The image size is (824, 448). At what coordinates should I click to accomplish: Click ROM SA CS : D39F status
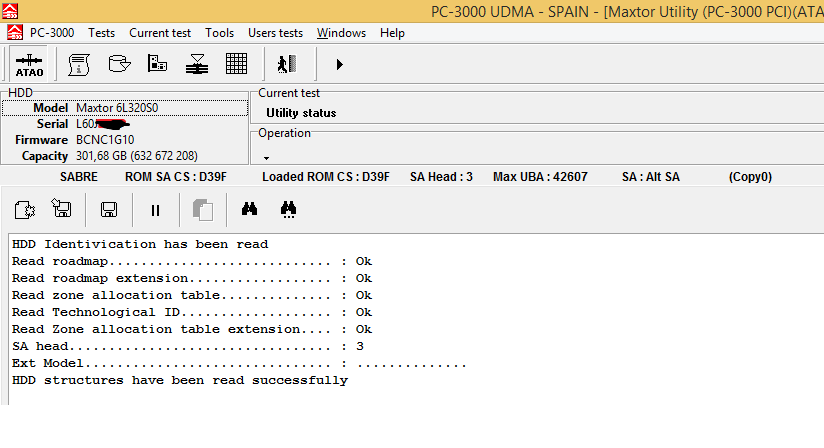[176, 177]
